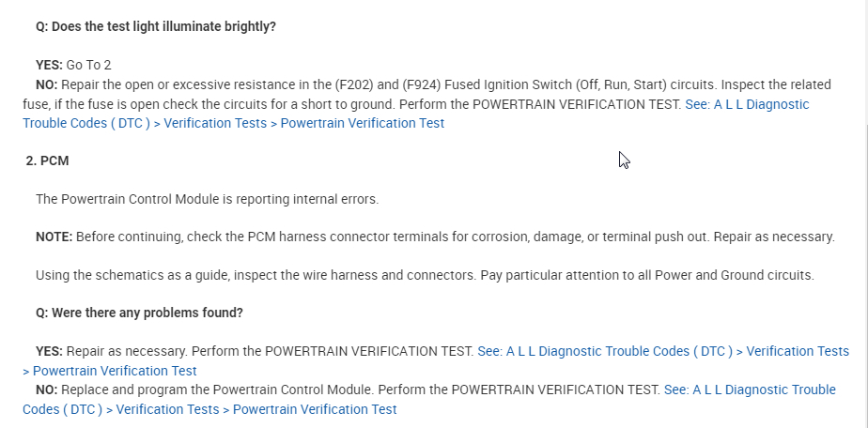This screenshot has width=868, height=428.
Task: Click the question 'Does the test light illuminate brightly?'
Action: tap(155, 26)
